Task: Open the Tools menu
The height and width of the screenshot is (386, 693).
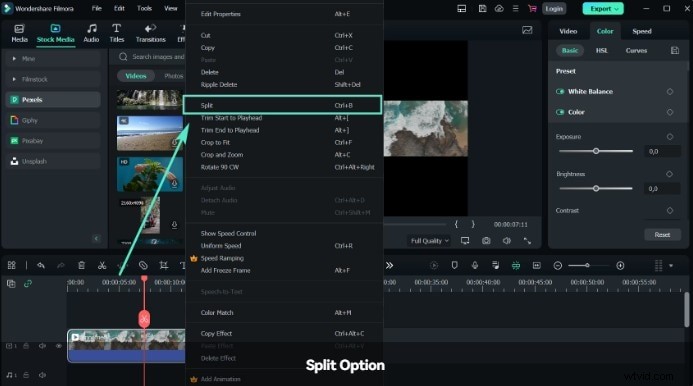Action: click(144, 8)
